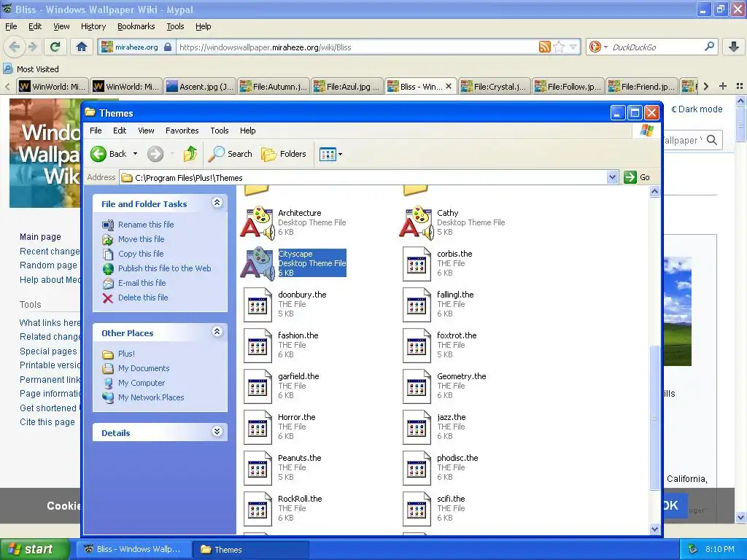This screenshot has width=747, height=560.
Task: Open the browser Downloads arrow button
Action: [x=734, y=47]
